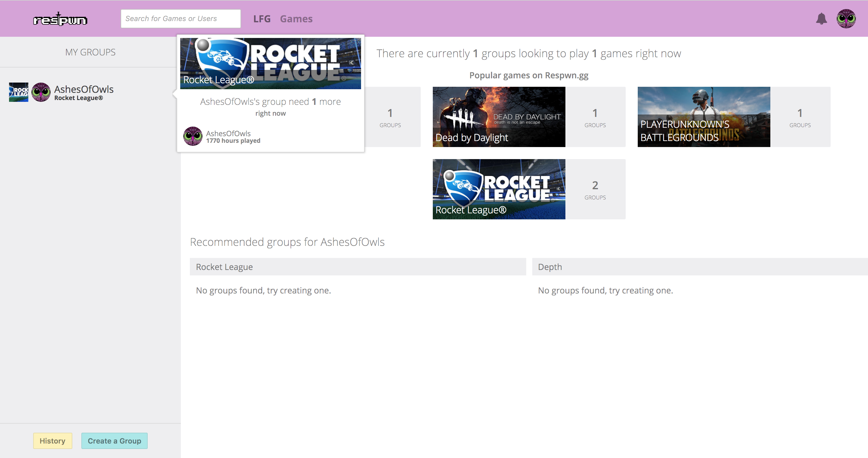The height and width of the screenshot is (458, 868).
Task: Open the LFG menu item
Action: [262, 19]
